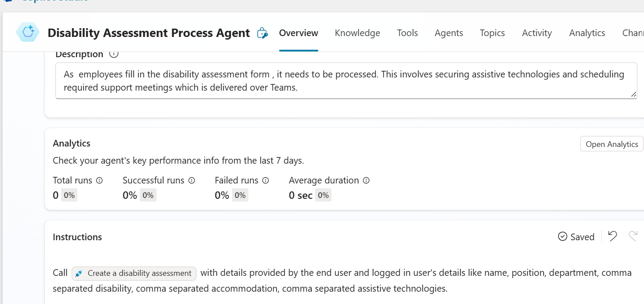Click the Open Analytics button

[611, 144]
